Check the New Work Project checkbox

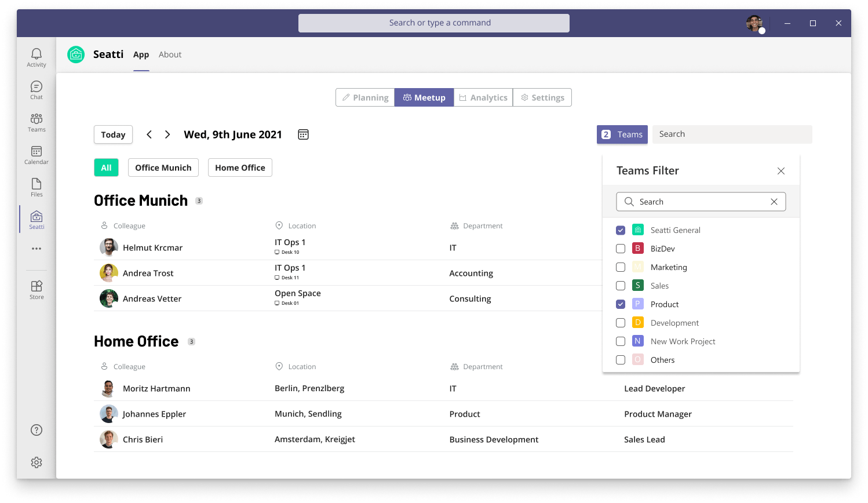[621, 341]
